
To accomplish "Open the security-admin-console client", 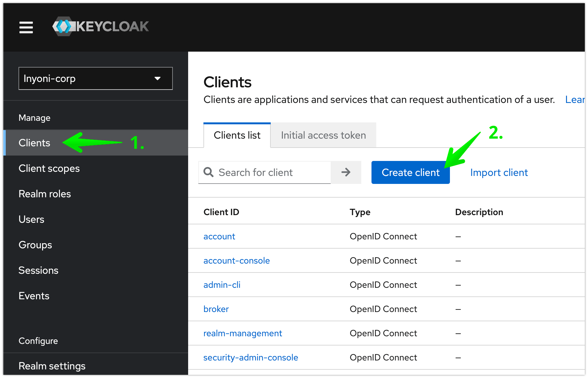I will click(251, 357).
